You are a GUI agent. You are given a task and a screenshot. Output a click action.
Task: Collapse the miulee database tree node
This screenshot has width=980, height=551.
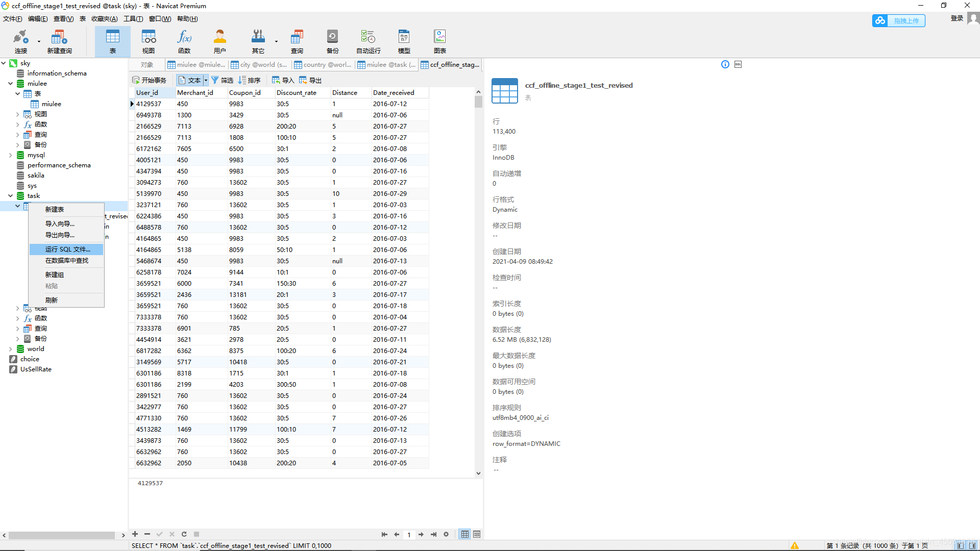[x=10, y=84]
